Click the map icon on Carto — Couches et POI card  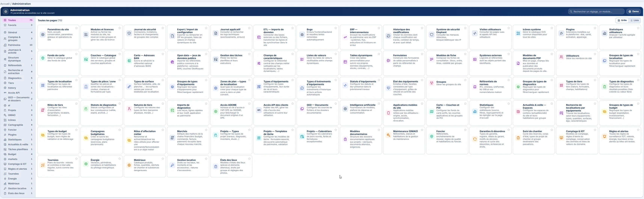tap(432, 112)
